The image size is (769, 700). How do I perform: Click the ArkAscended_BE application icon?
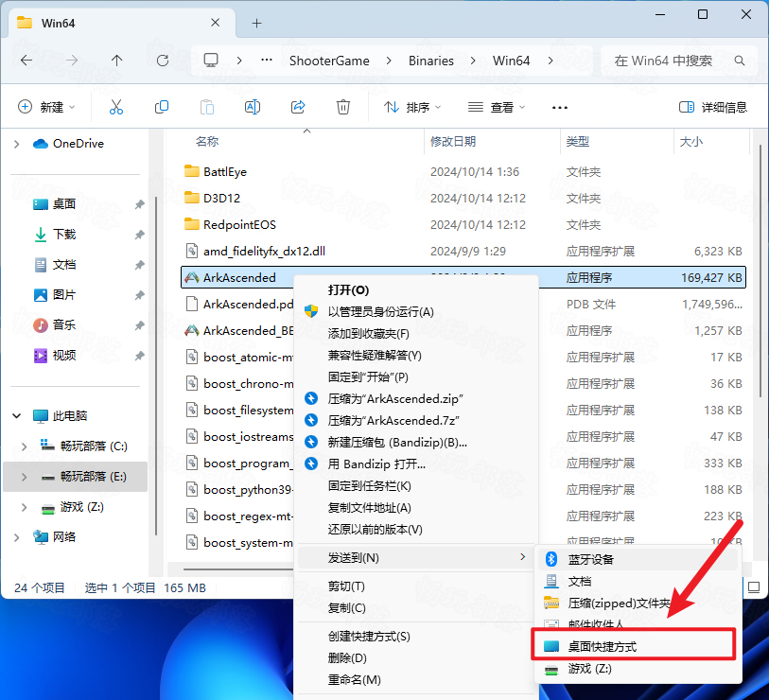click(x=192, y=331)
